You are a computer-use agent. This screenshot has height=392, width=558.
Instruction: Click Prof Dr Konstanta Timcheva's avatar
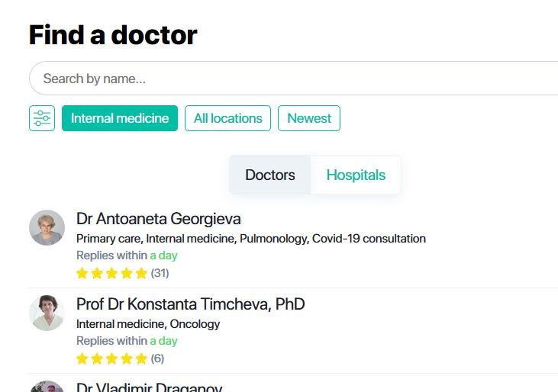coord(47,313)
